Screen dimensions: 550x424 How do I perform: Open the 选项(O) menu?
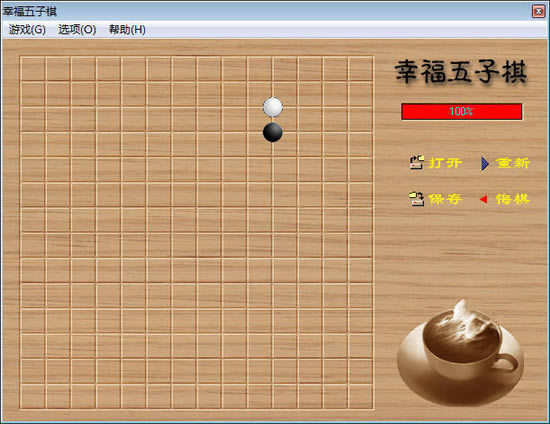tap(77, 30)
